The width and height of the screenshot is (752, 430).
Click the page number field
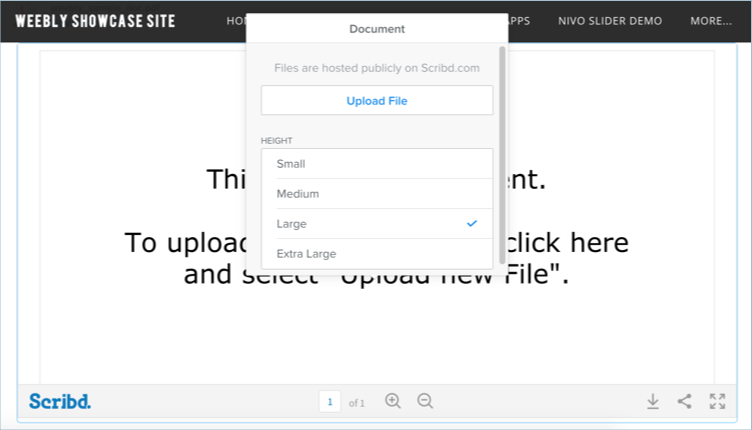[330, 402]
